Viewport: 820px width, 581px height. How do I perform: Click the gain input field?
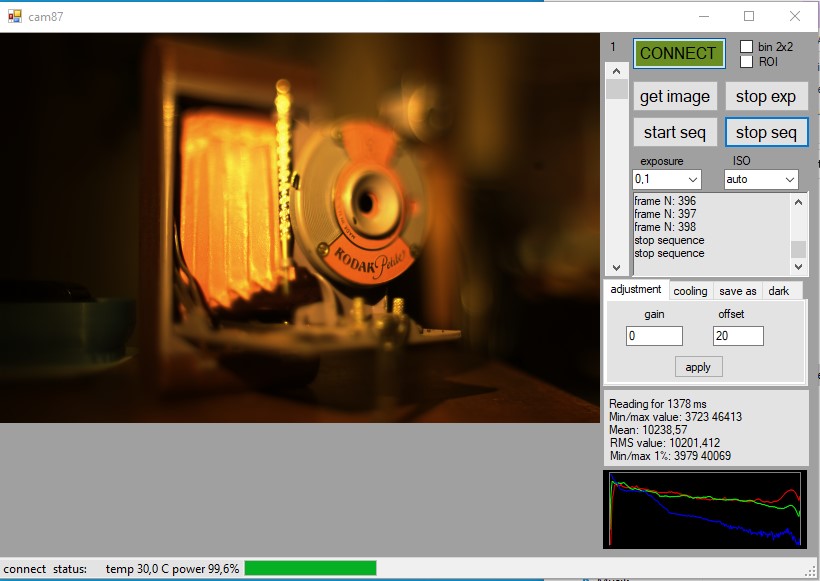(x=654, y=336)
